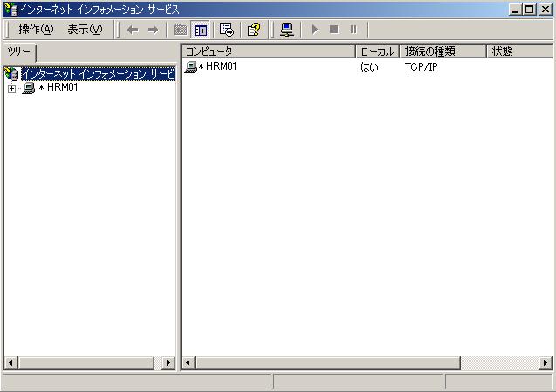Sort by the 接続の種類 column header

point(443,52)
